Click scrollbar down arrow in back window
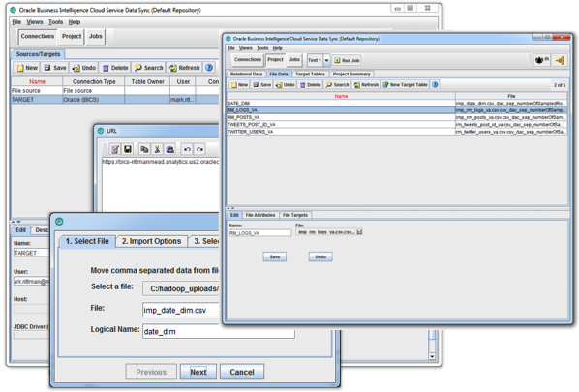 pos(432,357)
